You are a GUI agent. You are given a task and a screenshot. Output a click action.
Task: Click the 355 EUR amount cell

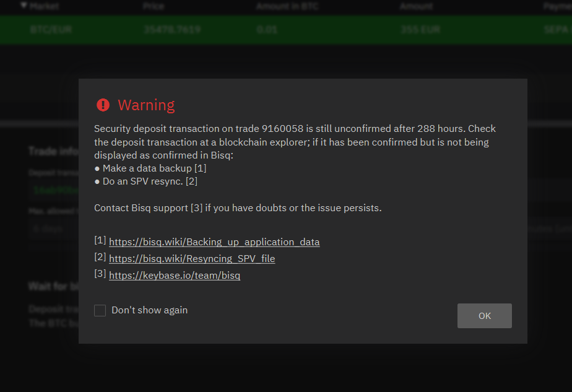[x=420, y=30]
